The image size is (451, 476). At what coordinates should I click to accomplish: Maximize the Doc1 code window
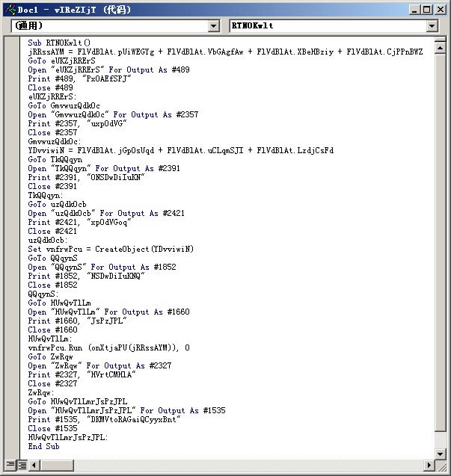click(x=426, y=9)
